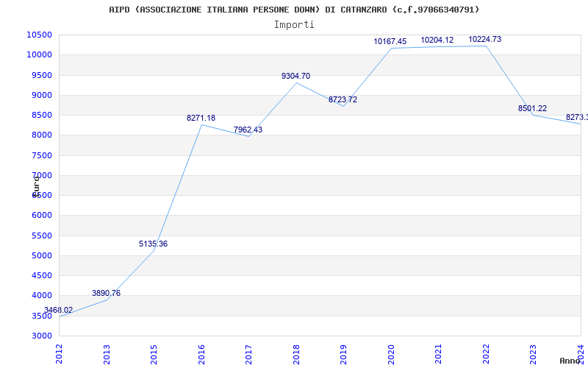Click the y-axis value 9000
This screenshot has height=368, width=588.
(42, 95)
